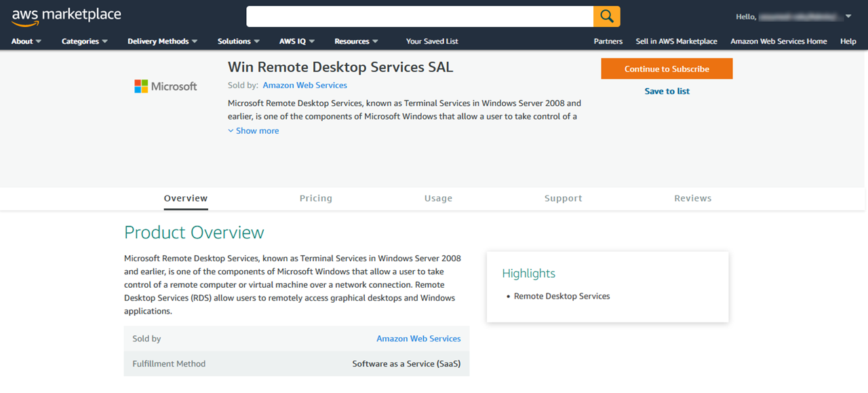Switch to the Usage tab
Screen dimensions: 868x393
[438, 198]
